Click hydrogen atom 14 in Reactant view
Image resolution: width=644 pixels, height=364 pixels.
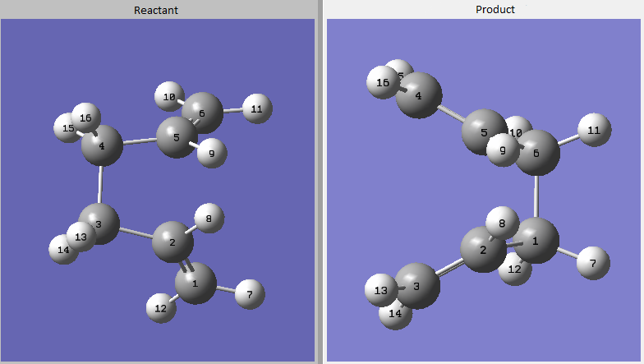62,250
